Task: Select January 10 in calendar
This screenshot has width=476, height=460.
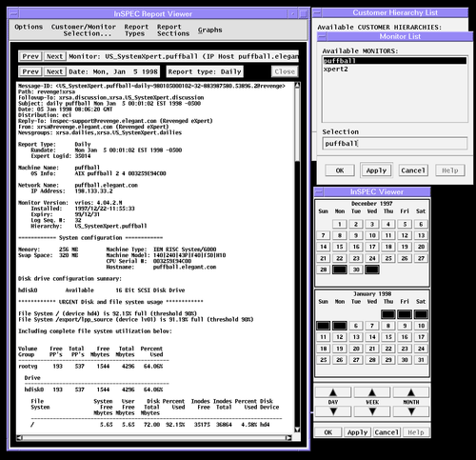Action: click(421, 326)
